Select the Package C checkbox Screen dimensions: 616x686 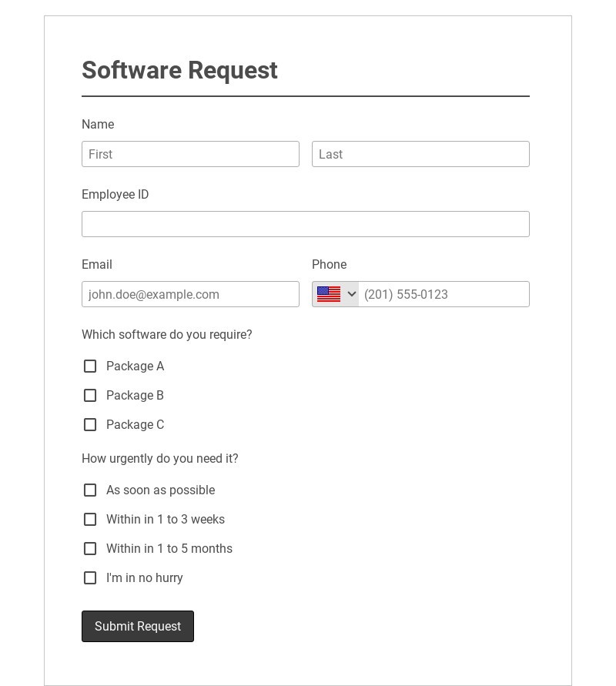click(90, 425)
